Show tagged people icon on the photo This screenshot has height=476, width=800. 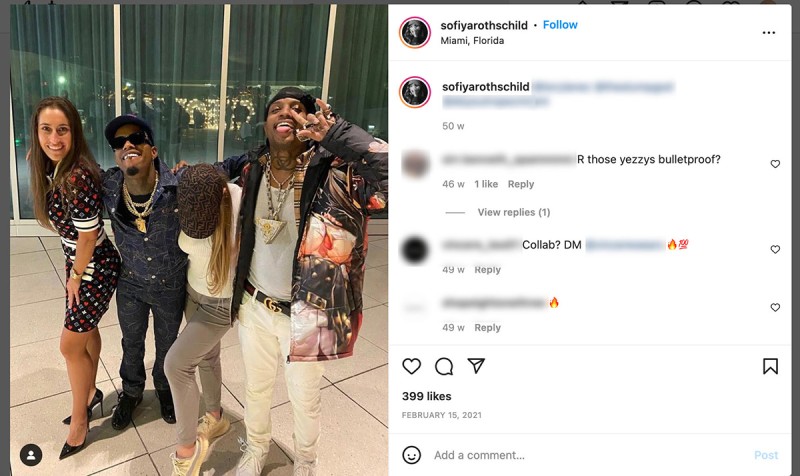tap(31, 455)
